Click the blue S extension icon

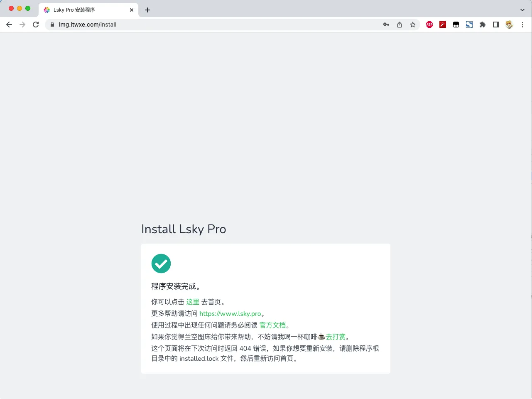pyautogui.click(x=469, y=25)
